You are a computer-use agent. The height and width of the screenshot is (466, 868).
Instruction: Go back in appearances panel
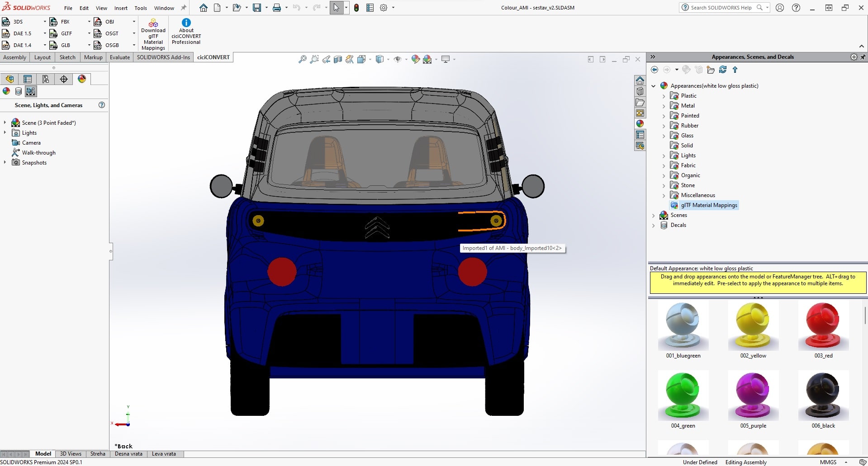[655, 70]
